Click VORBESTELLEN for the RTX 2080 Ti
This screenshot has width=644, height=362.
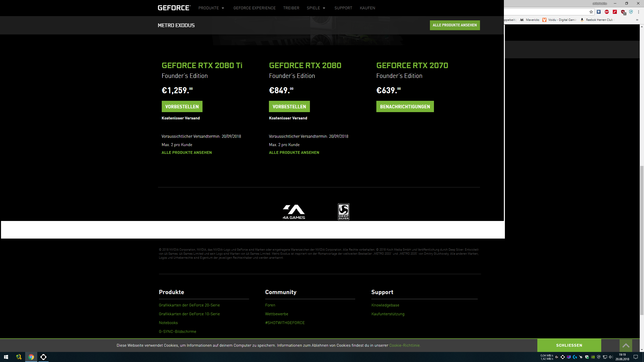(x=182, y=107)
